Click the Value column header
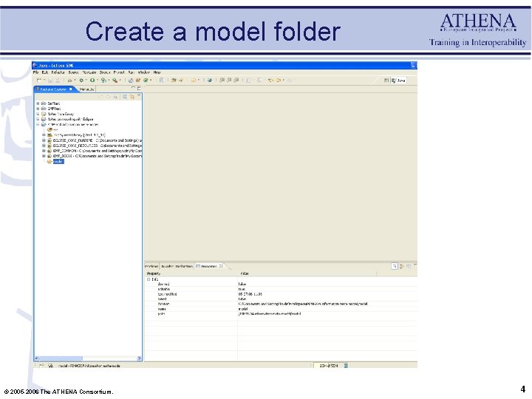 (307, 273)
